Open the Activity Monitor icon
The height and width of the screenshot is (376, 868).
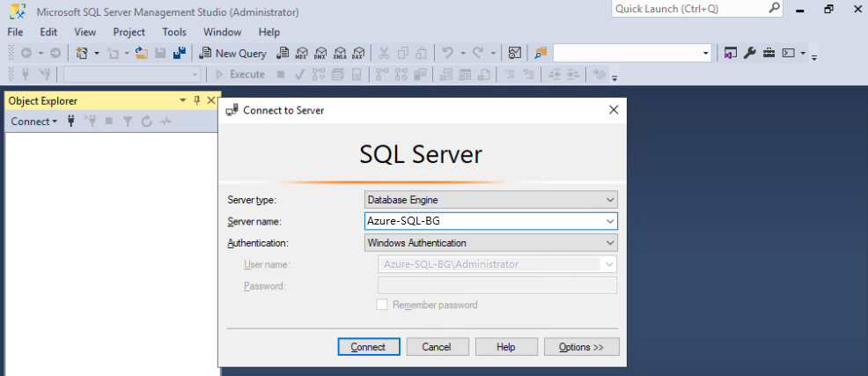515,53
